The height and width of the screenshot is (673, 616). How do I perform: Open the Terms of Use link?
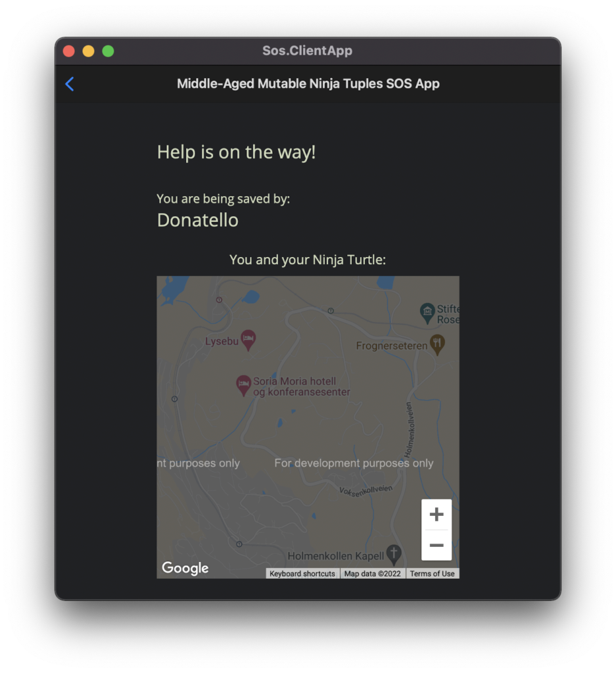click(x=432, y=574)
